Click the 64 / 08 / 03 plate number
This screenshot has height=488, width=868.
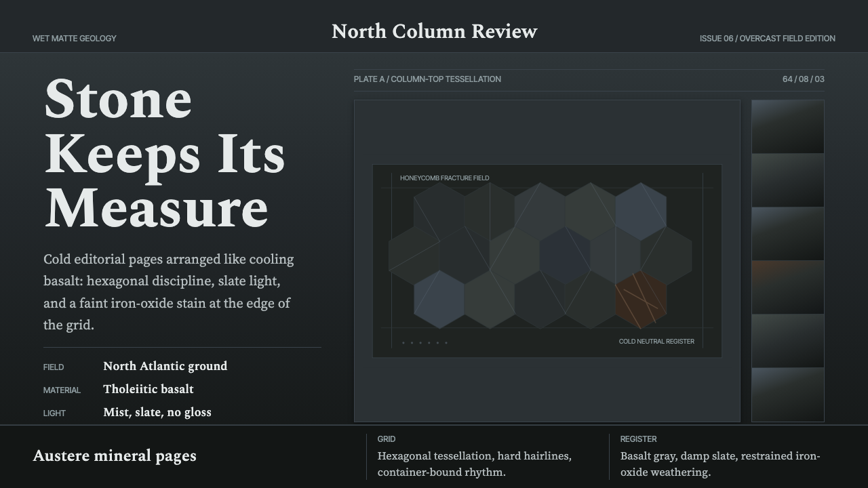[804, 79]
